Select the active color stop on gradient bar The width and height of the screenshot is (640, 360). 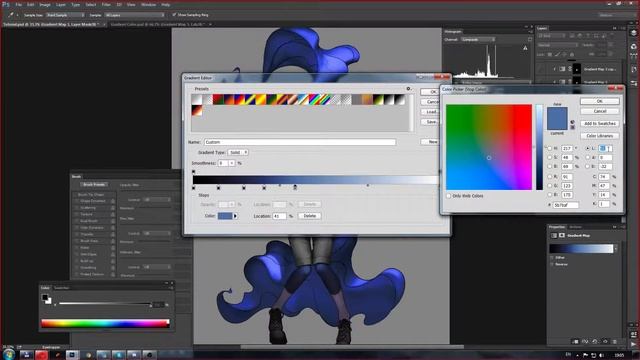295,187
